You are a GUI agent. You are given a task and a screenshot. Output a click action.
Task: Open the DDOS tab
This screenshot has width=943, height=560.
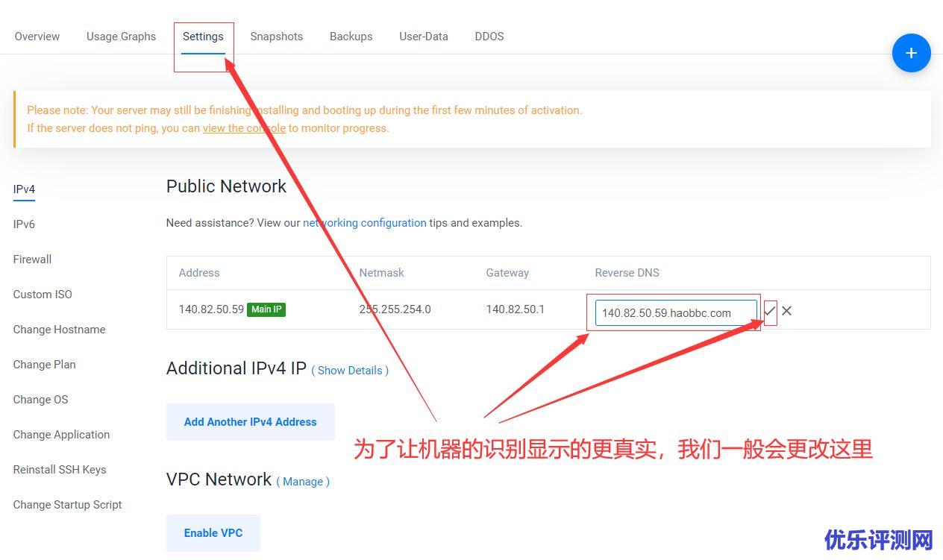[489, 36]
